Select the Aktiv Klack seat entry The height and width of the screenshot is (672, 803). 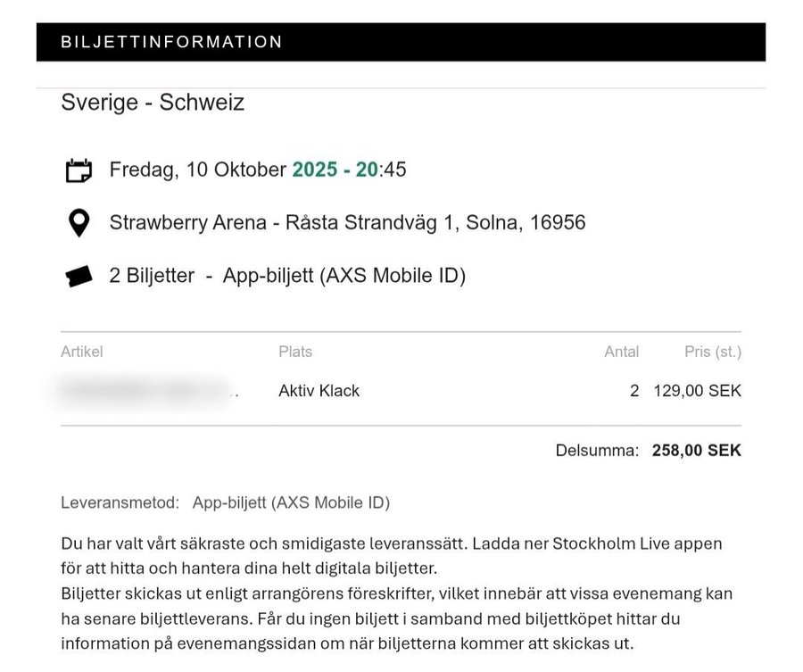tap(319, 391)
